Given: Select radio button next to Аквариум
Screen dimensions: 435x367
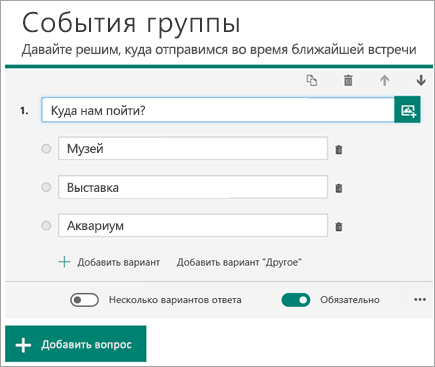Looking at the screenshot, I should (x=46, y=226).
